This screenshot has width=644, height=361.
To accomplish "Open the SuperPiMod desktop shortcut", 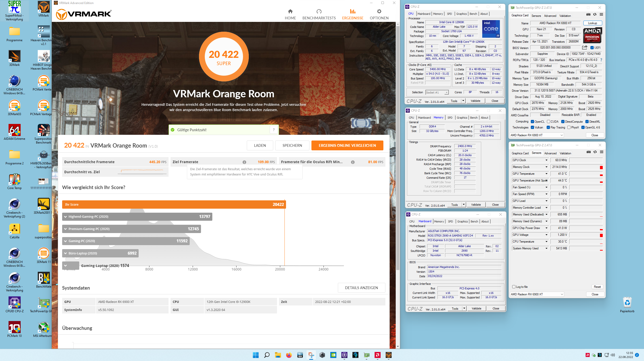I will point(14,11).
